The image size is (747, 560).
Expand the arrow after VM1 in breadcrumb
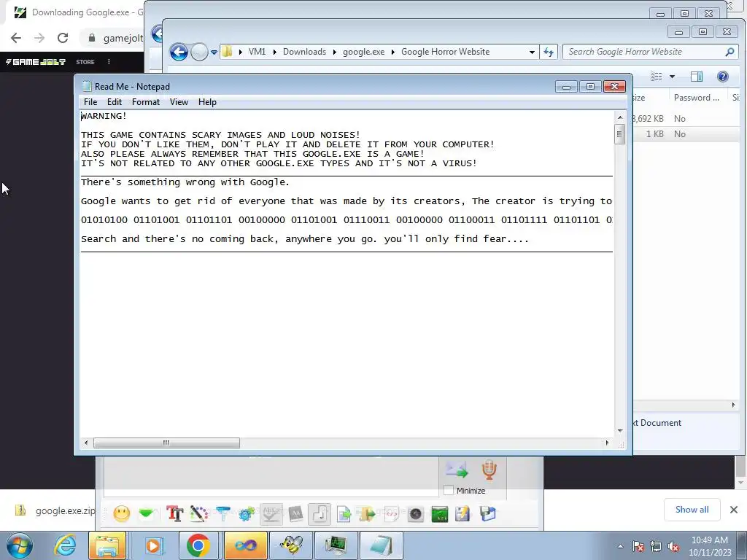[274, 52]
